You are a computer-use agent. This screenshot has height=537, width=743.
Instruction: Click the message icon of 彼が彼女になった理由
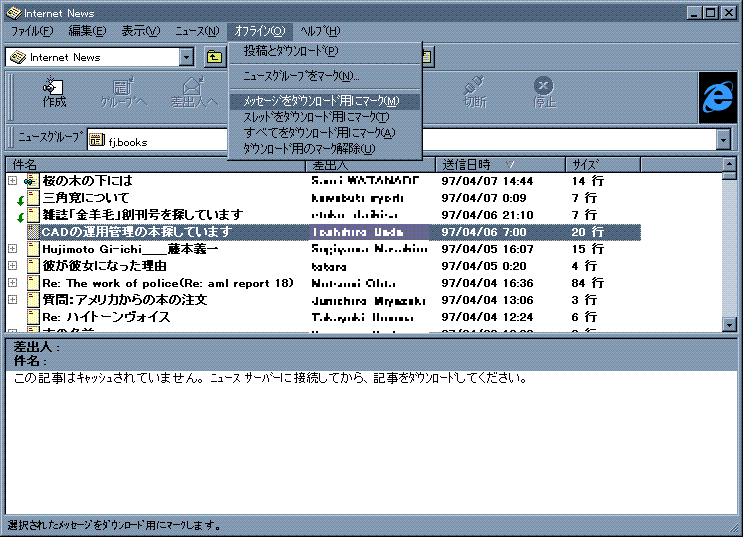[33, 265]
